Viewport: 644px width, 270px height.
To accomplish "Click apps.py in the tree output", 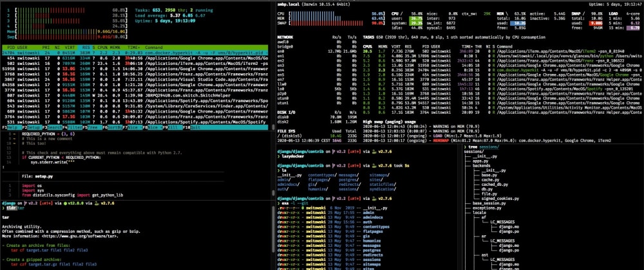I will (480, 161).
